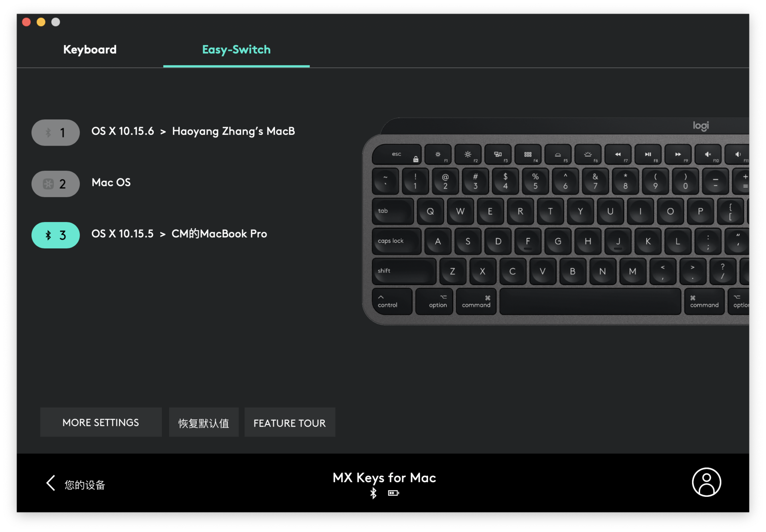Click the battery level icon

[x=393, y=493]
